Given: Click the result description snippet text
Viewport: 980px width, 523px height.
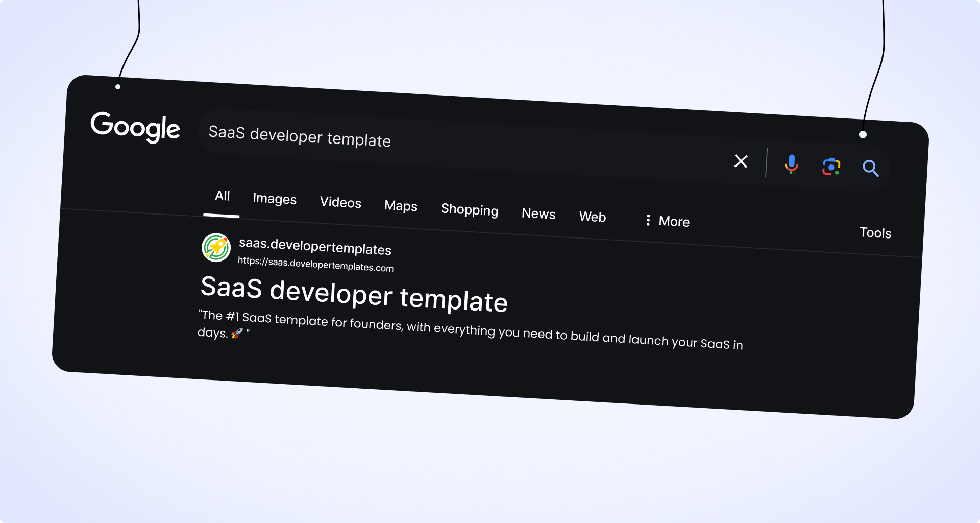Looking at the screenshot, I should point(470,330).
